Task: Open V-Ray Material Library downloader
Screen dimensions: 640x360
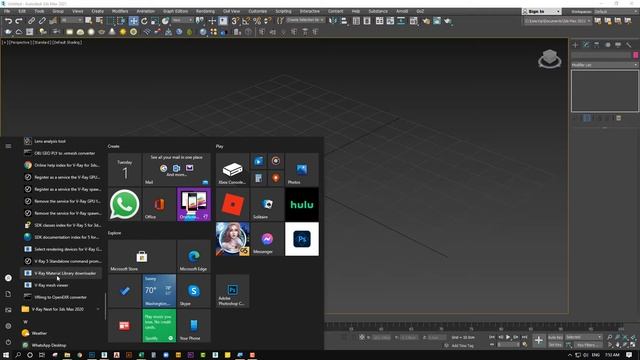Action: pos(61,273)
